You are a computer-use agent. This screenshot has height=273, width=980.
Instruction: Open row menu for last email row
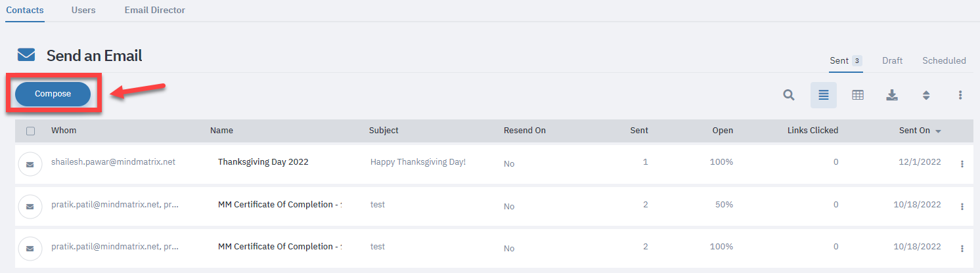[962, 248]
